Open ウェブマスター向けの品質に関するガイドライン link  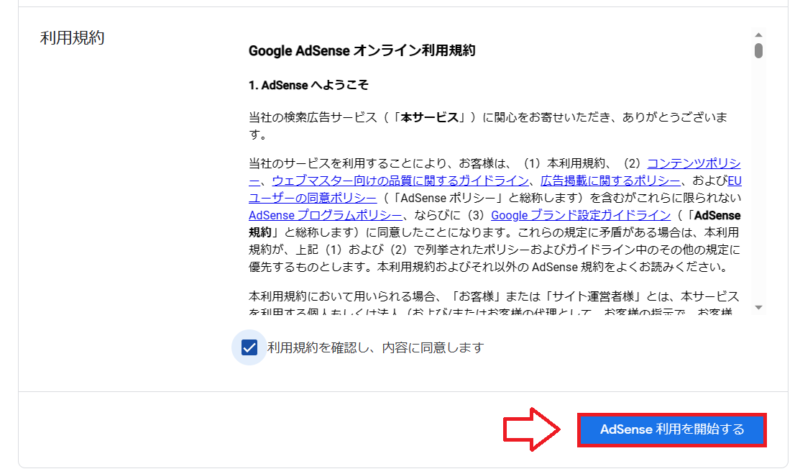tap(400, 181)
